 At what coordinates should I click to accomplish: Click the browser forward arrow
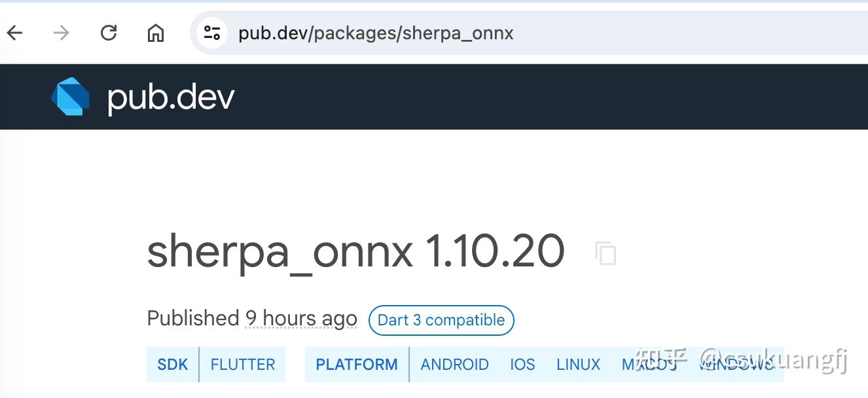pyautogui.click(x=61, y=33)
